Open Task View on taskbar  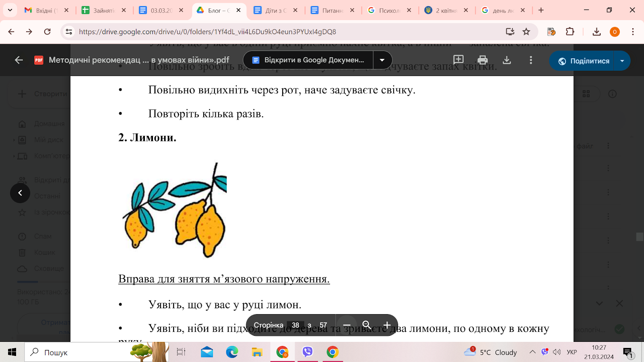(x=181, y=352)
